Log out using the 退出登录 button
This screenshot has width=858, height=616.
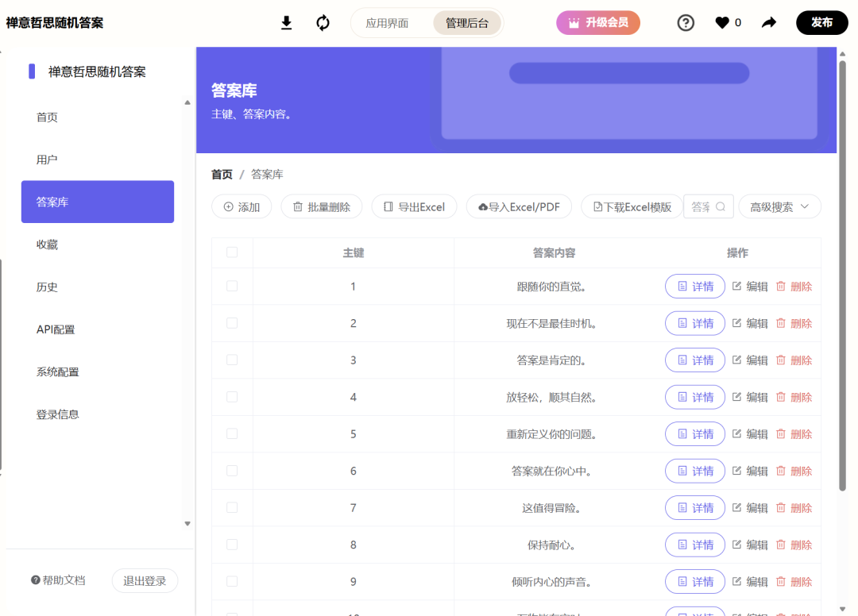[x=145, y=580]
